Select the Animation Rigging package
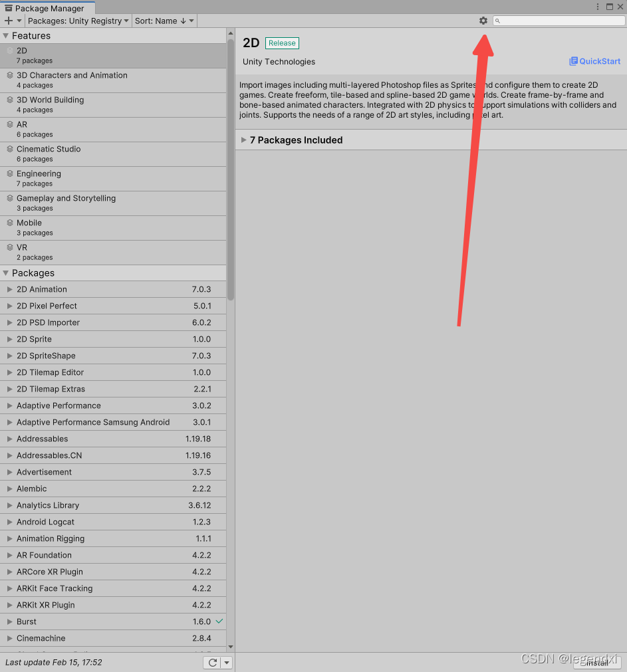The width and height of the screenshot is (627, 672). coord(113,538)
